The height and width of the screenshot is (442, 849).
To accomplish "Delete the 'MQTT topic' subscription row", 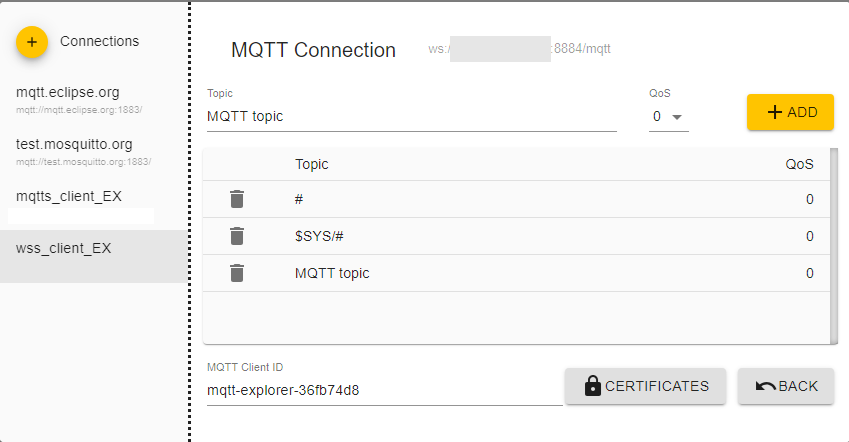I will pyautogui.click(x=237, y=273).
